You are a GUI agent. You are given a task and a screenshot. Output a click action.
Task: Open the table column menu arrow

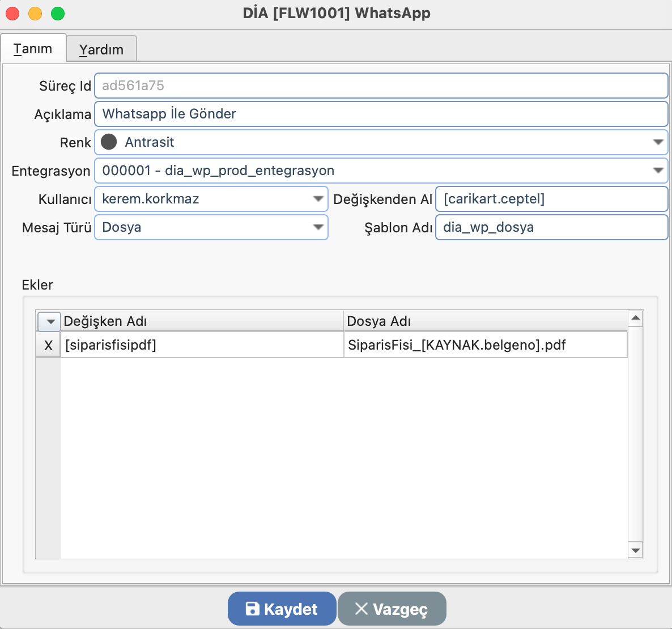49,321
